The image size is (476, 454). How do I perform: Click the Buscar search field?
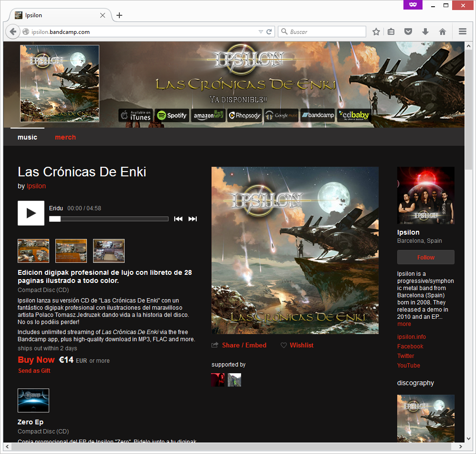[322, 32]
